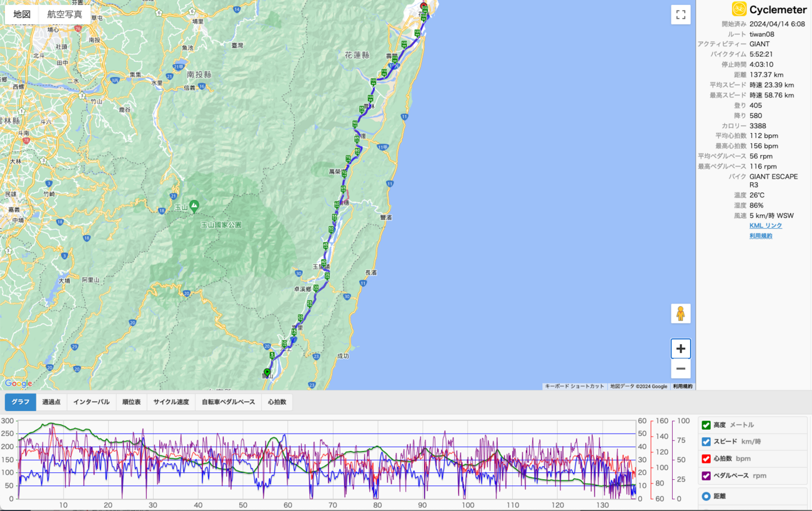Open the 心拍数 tab
The image size is (812, 511).
click(x=277, y=402)
